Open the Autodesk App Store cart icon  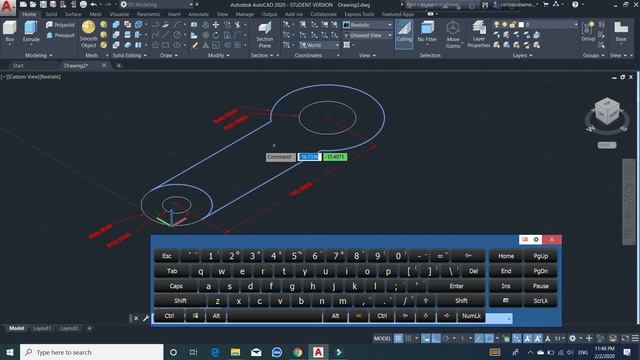point(546,4)
